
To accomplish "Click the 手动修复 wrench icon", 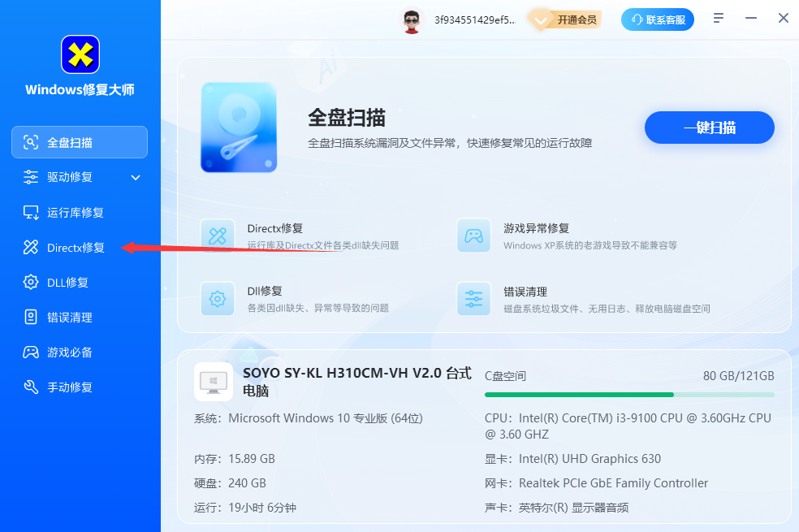I will 31,387.
